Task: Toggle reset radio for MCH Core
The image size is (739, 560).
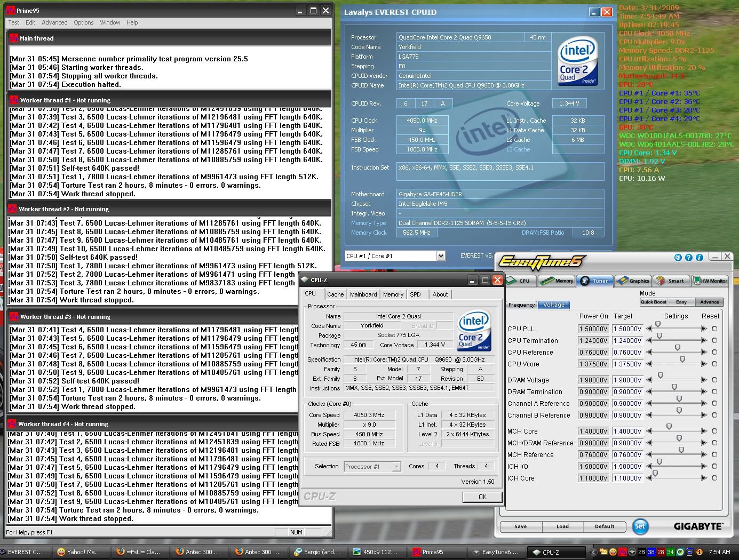Action: (x=714, y=431)
